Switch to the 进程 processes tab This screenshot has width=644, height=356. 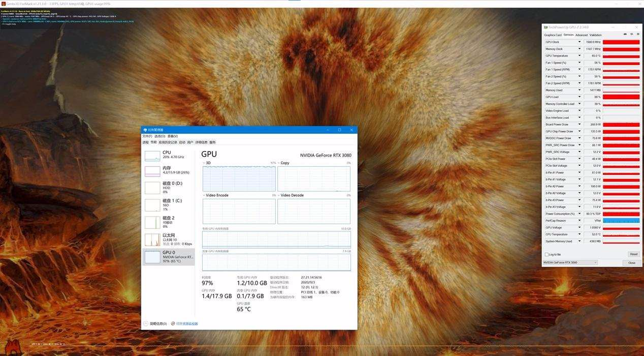146,142
